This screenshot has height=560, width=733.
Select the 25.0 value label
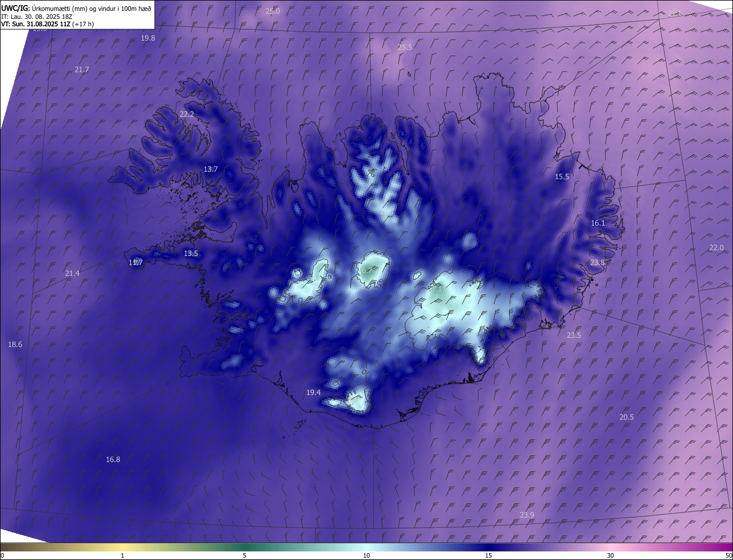(273, 11)
